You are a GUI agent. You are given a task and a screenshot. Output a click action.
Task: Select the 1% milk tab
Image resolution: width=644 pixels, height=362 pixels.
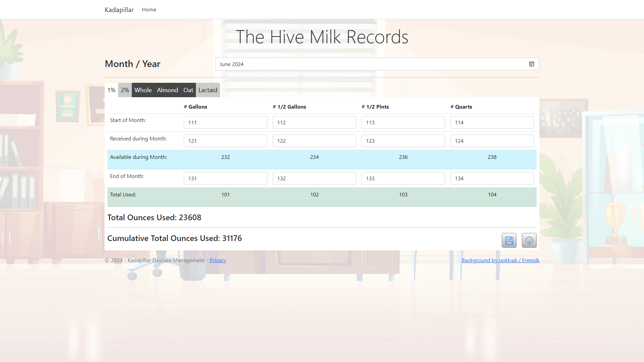click(111, 90)
